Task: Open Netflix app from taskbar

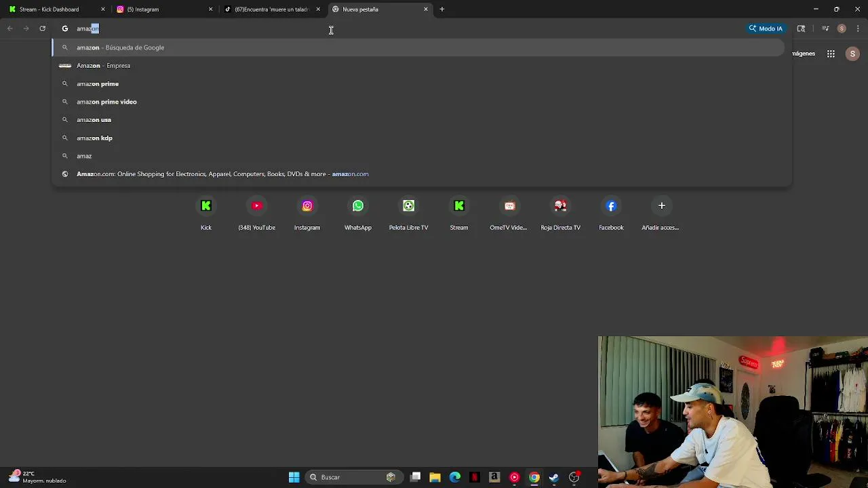Action: click(475, 477)
